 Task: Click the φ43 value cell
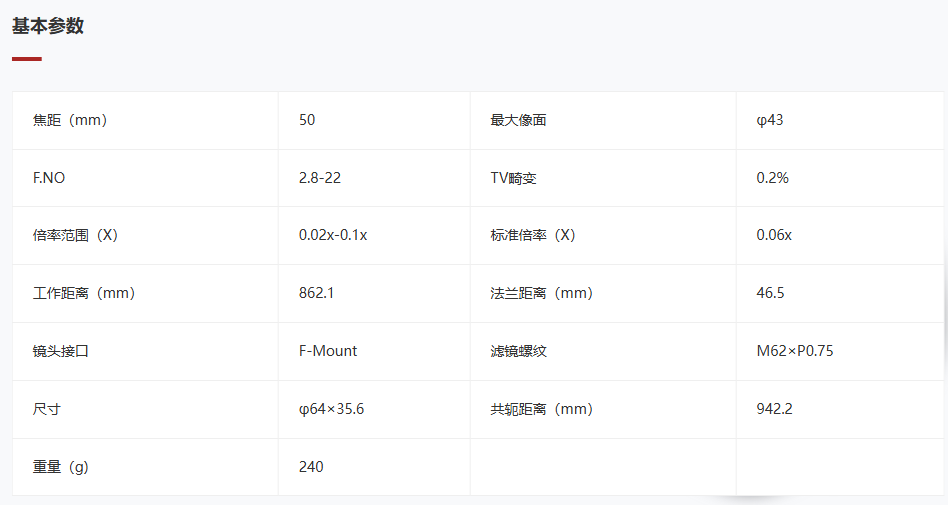pyautogui.click(x=840, y=120)
